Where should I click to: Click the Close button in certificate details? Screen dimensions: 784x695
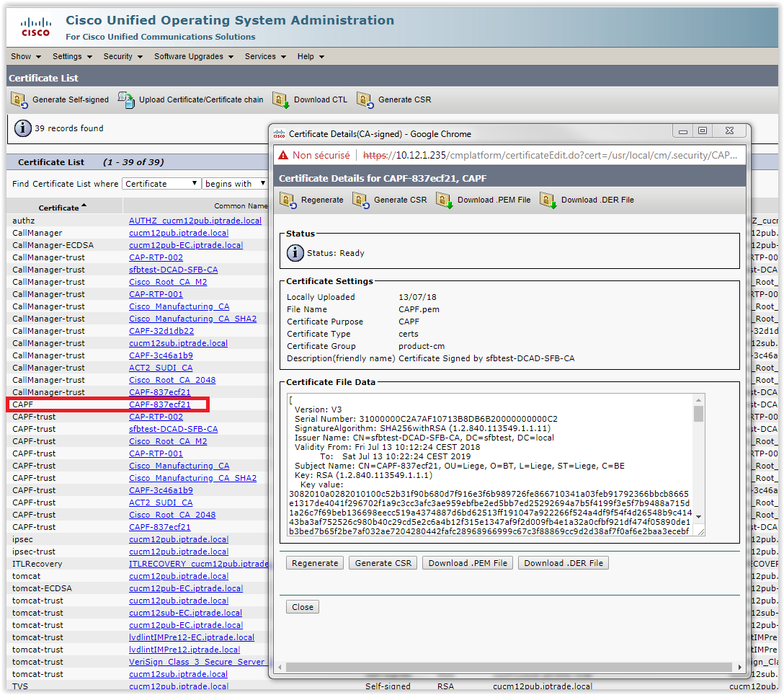coord(303,607)
